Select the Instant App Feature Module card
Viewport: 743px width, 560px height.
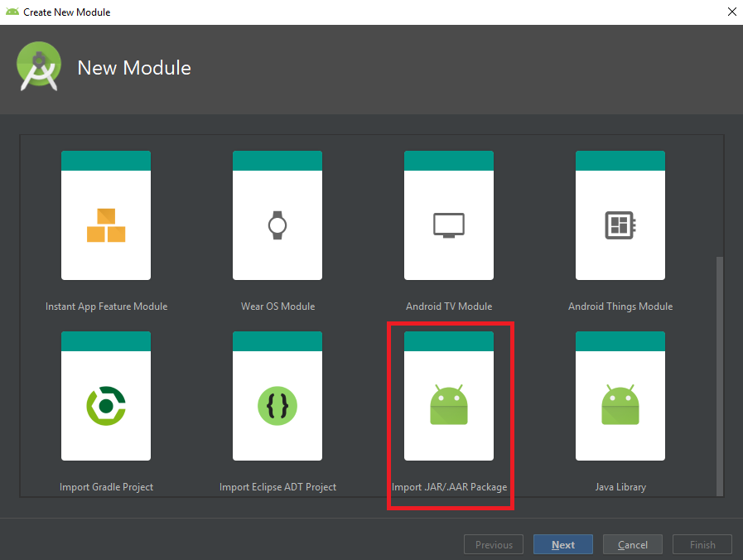(106, 215)
